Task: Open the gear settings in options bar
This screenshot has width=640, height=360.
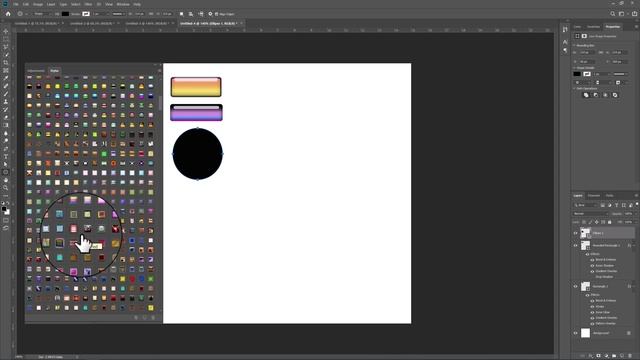Action: click(x=210, y=14)
